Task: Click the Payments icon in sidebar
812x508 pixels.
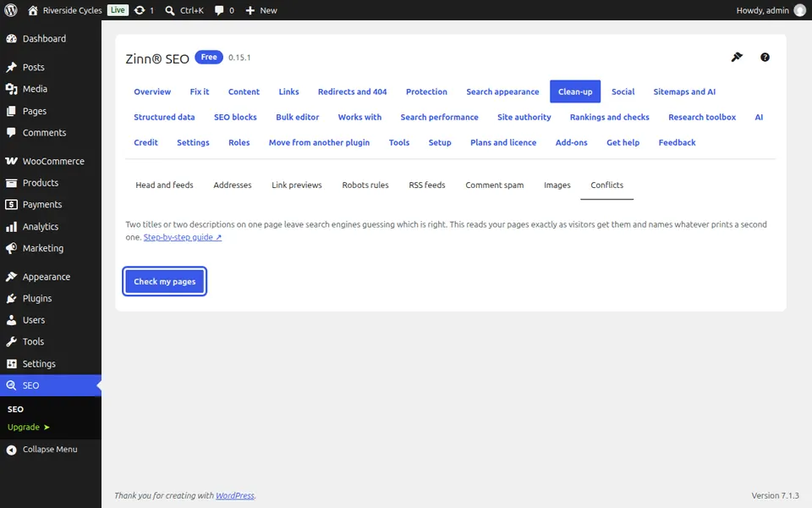Action: 11,205
